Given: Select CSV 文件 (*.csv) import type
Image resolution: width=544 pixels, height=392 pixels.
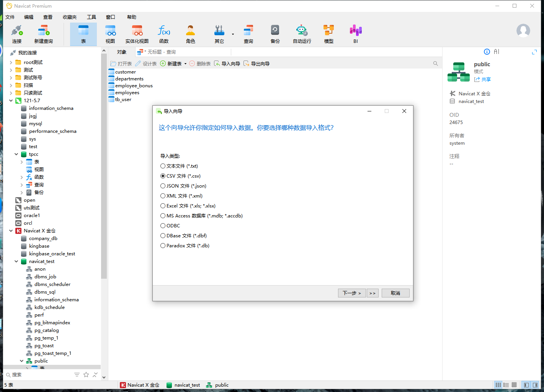Looking at the screenshot, I should click(x=180, y=176).
